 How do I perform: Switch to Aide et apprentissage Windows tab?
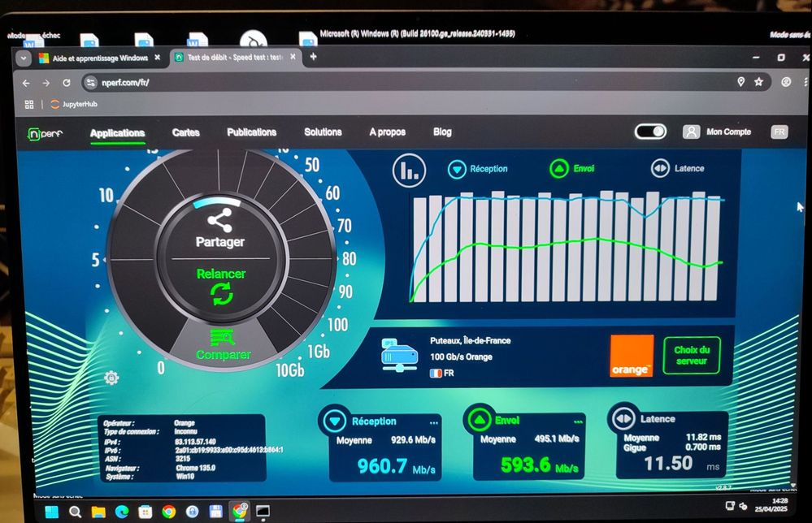pyautogui.click(x=100, y=58)
